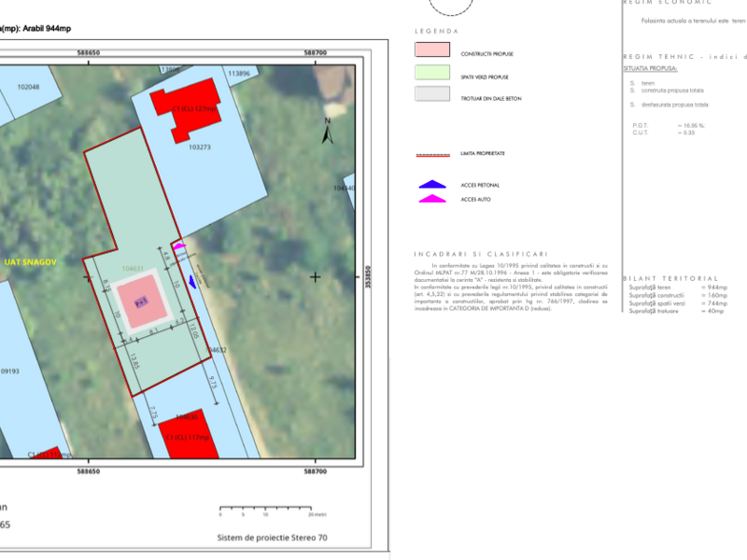
Task: Click the 'BILANT TERITORIAL' heading
Action: (670, 278)
